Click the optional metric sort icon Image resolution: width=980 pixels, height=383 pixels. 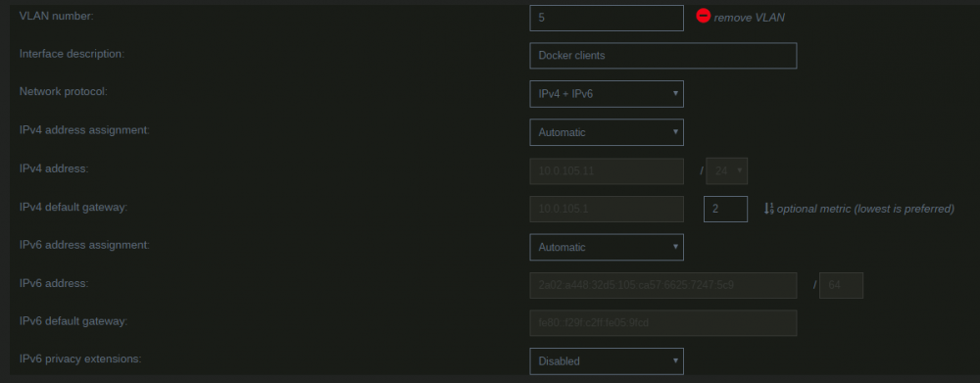768,209
